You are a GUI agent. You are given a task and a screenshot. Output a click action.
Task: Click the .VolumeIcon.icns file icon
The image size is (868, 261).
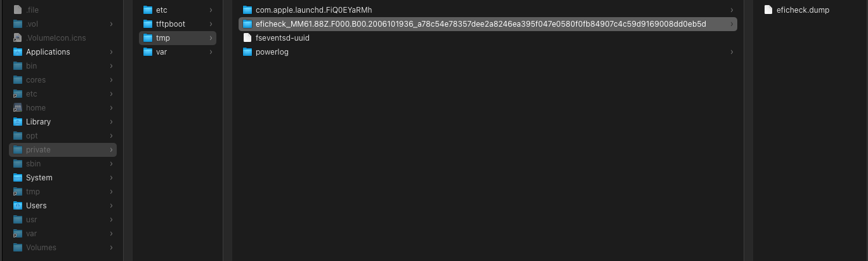click(18, 38)
